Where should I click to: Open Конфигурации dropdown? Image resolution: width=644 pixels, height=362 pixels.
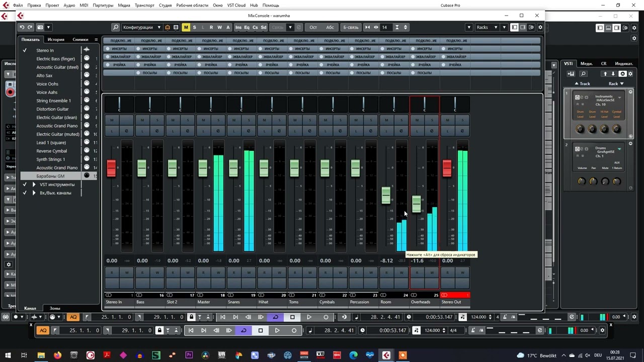point(142,27)
